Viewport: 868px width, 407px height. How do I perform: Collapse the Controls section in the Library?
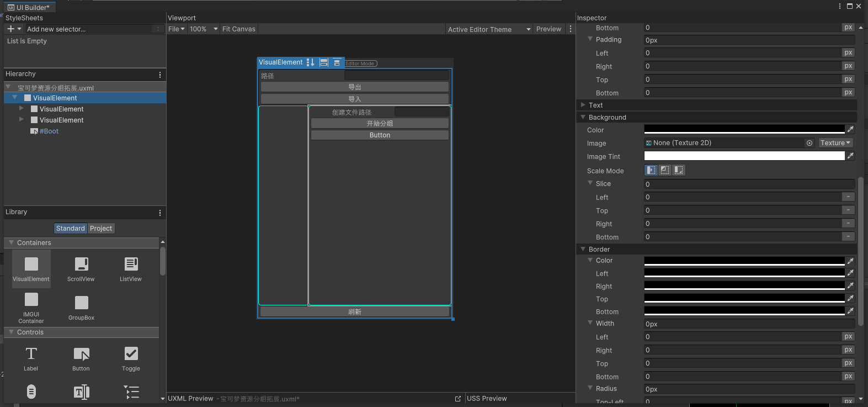[11, 332]
